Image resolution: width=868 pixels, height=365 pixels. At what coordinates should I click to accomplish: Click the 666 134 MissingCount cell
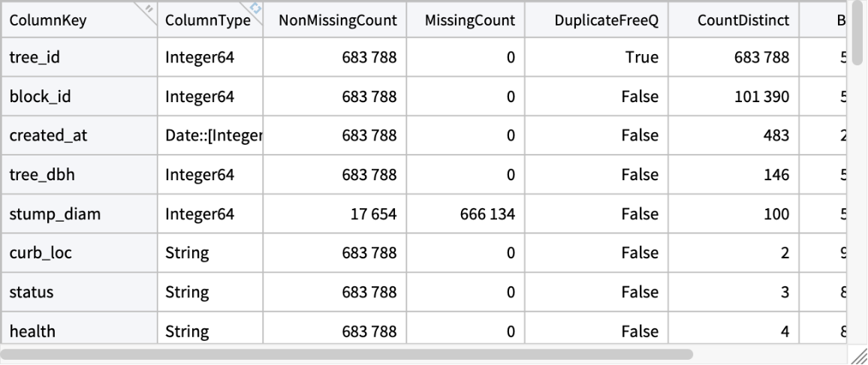pyautogui.click(x=489, y=214)
